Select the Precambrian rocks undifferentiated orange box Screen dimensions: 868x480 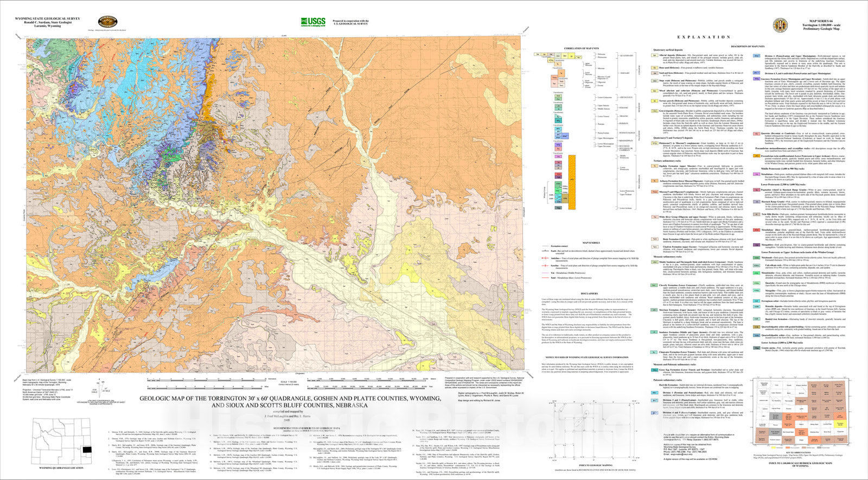[756, 156]
